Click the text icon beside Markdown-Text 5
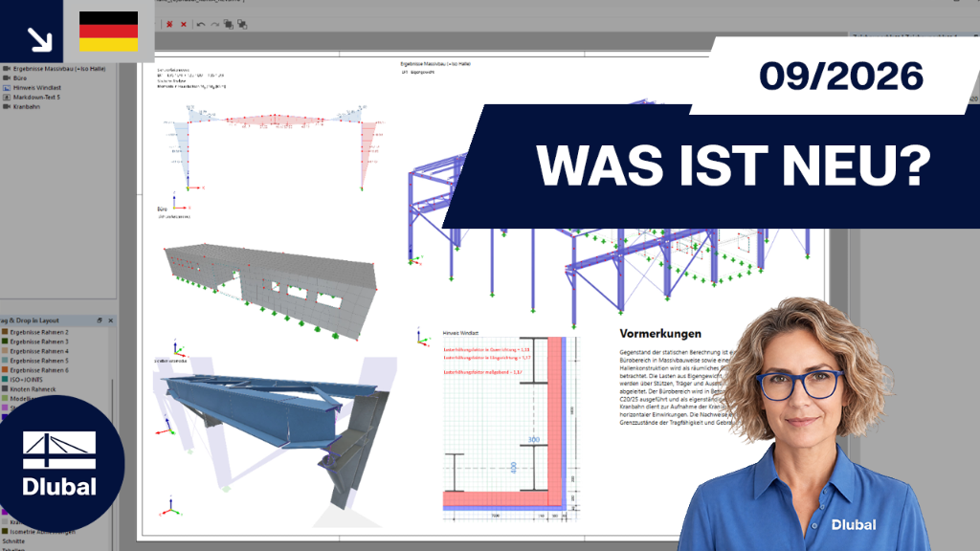 [7, 97]
